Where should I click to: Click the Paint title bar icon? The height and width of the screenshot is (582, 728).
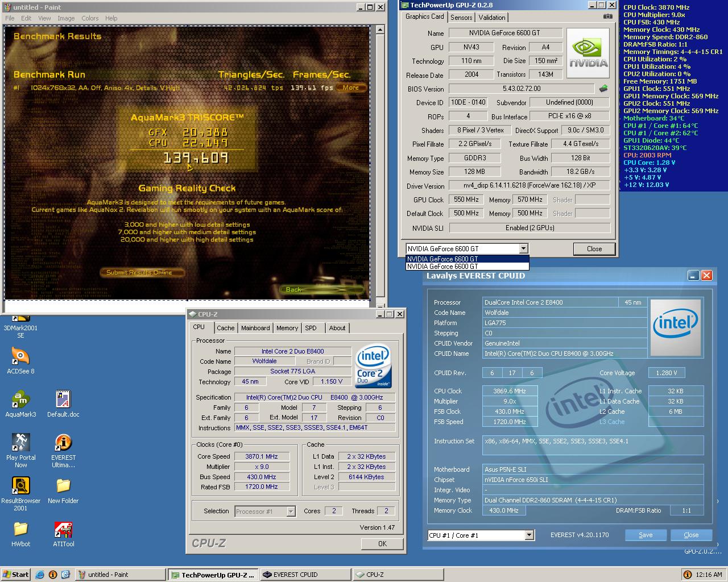pos(7,7)
